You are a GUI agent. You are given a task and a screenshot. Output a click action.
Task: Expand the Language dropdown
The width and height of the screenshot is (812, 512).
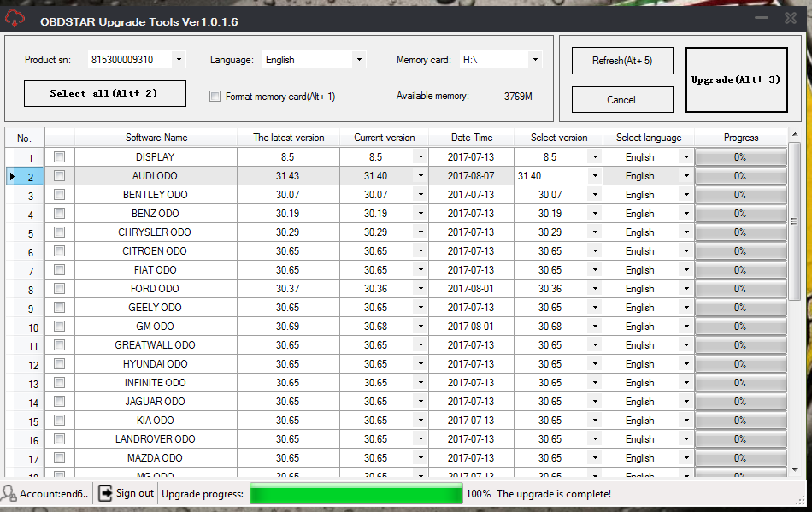358,60
